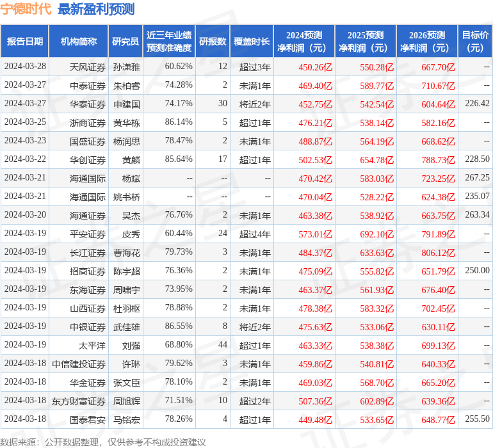Select the 报告日期 column header
493x448 pixels.
pyautogui.click(x=25, y=41)
